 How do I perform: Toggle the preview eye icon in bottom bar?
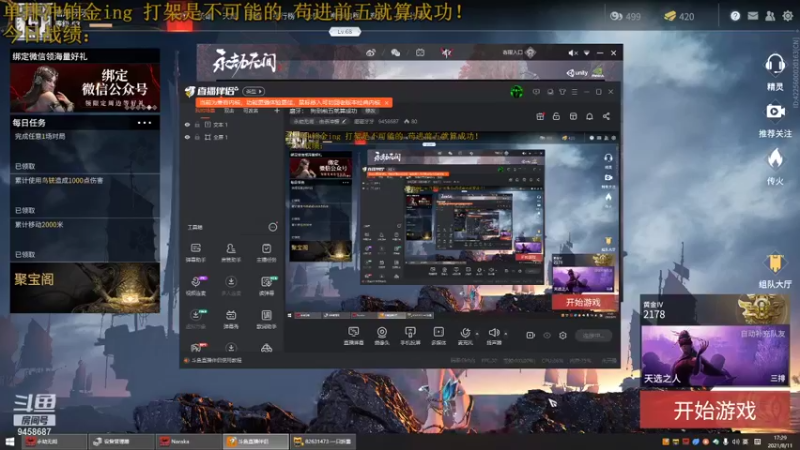pyautogui.click(x=547, y=335)
